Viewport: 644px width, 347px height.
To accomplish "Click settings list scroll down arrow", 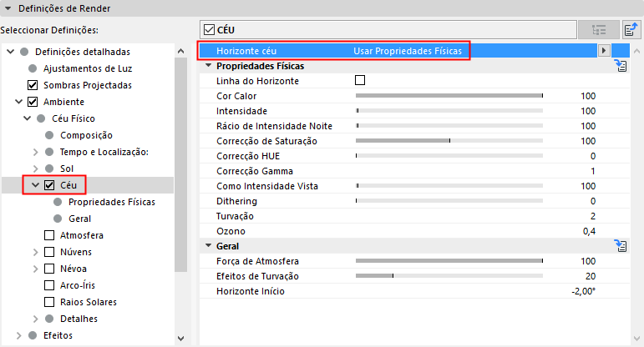I will point(636,339).
